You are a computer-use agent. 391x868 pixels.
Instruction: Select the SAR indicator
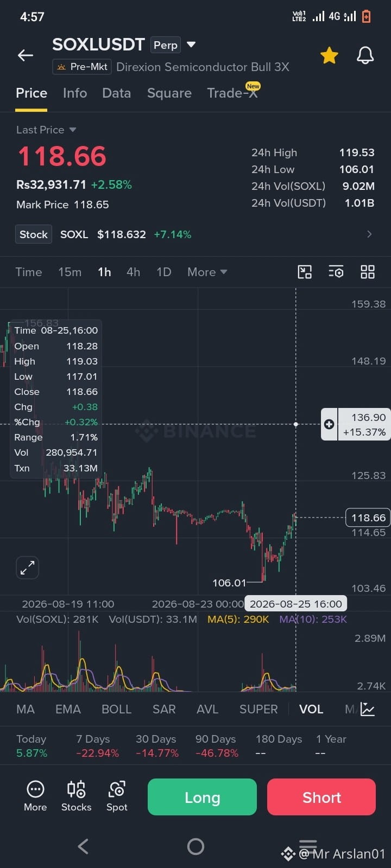pos(164,709)
